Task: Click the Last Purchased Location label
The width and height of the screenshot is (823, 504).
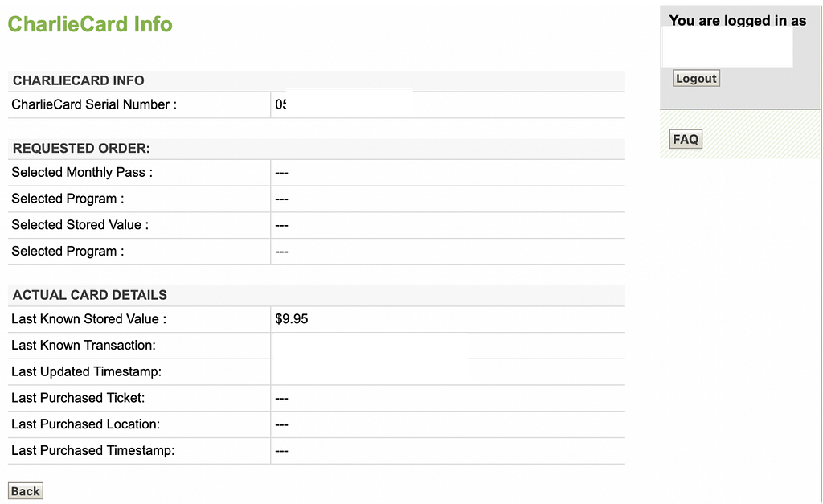Action: (85, 424)
